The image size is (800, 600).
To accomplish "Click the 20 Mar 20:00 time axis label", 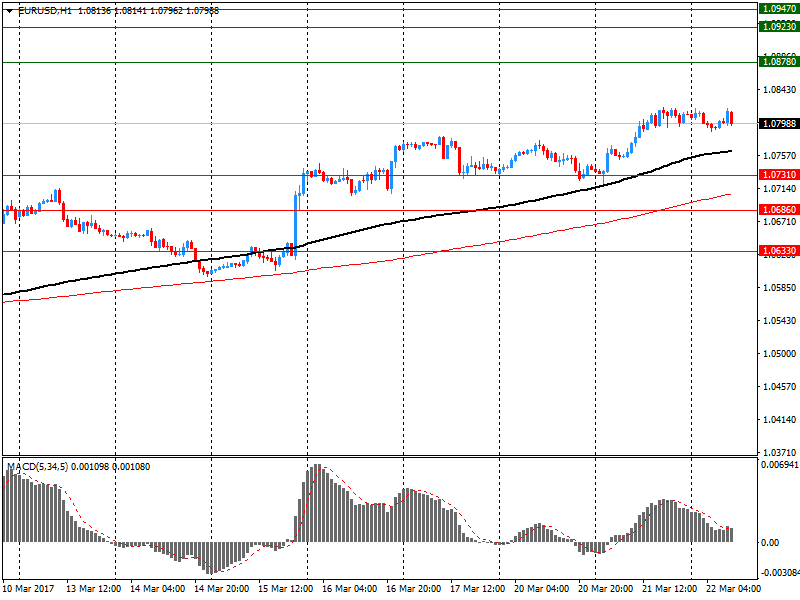I will pyautogui.click(x=606, y=589).
